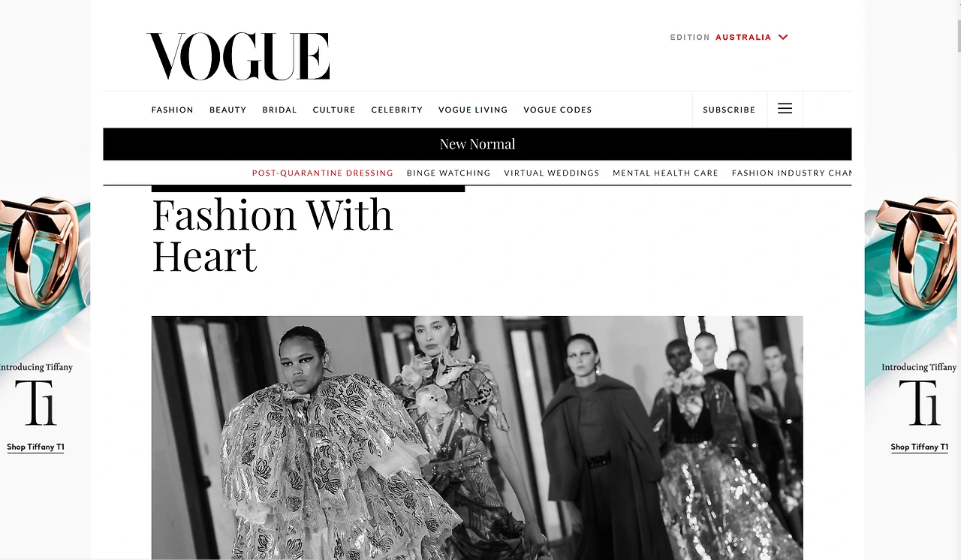This screenshot has width=961, height=560.
Task: Open the Bridal section
Action: [x=279, y=110]
